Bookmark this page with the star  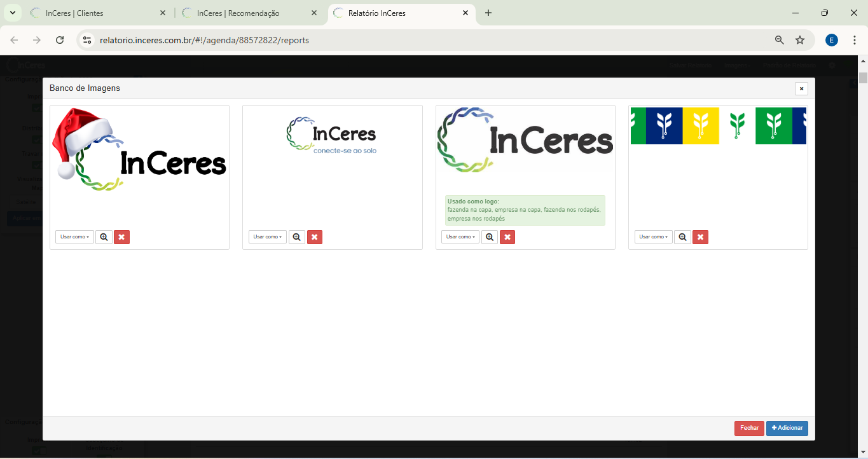tap(800, 40)
